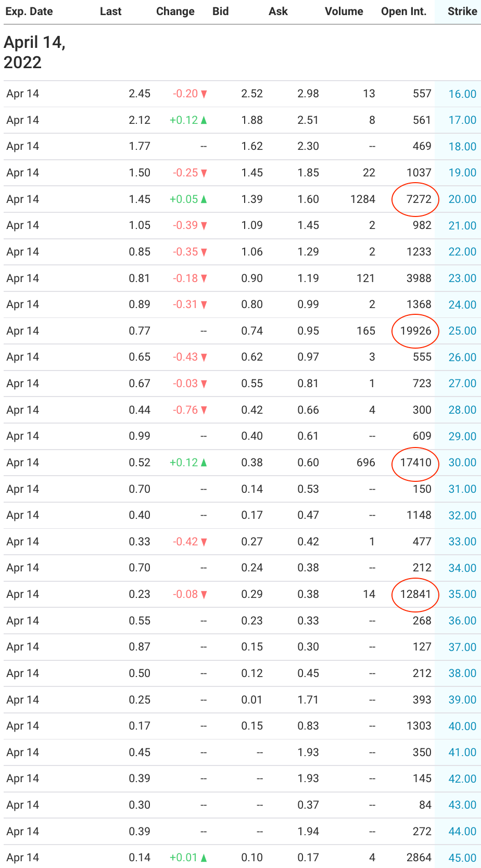Click the Open Int. column header
This screenshot has width=481, height=868.
click(x=404, y=11)
